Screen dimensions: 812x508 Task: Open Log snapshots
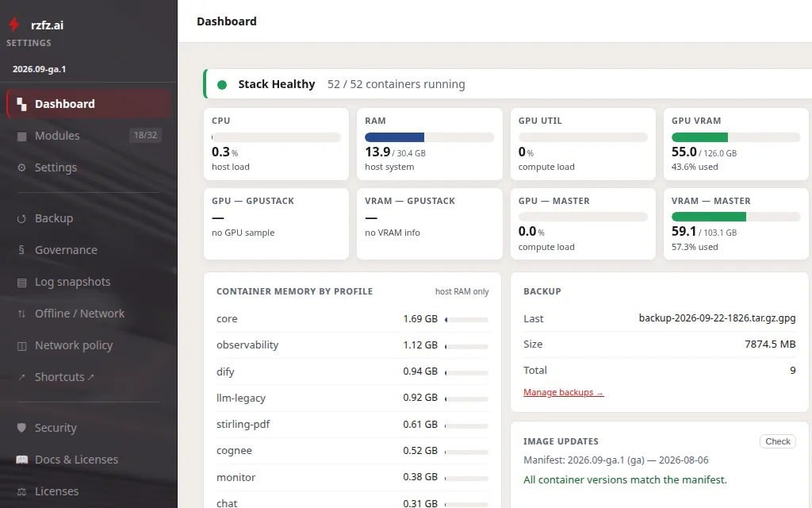point(89,282)
